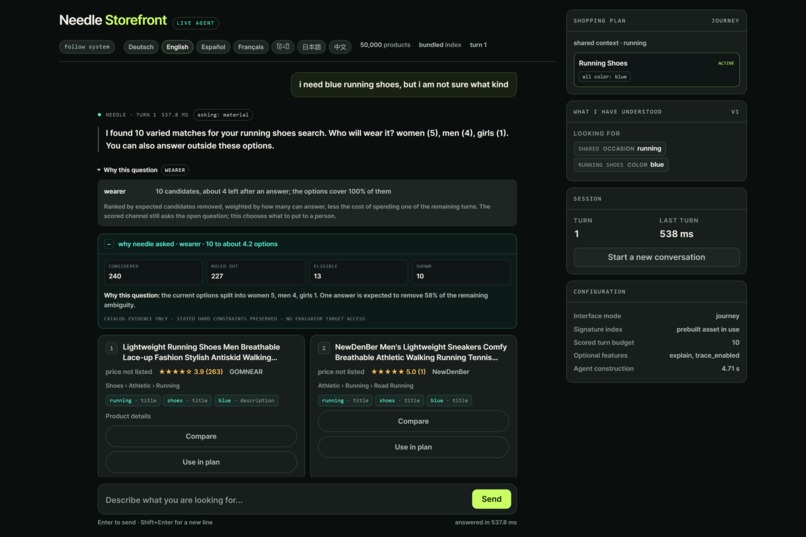
Task: Collapse the 'why needle asked' panel
Action: click(x=109, y=244)
